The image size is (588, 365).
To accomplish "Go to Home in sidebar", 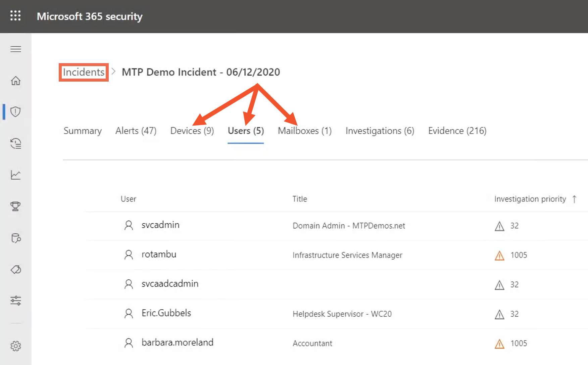I will pos(16,81).
